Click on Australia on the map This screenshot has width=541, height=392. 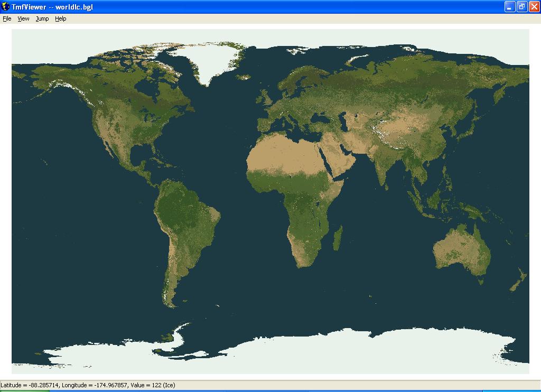click(462, 249)
